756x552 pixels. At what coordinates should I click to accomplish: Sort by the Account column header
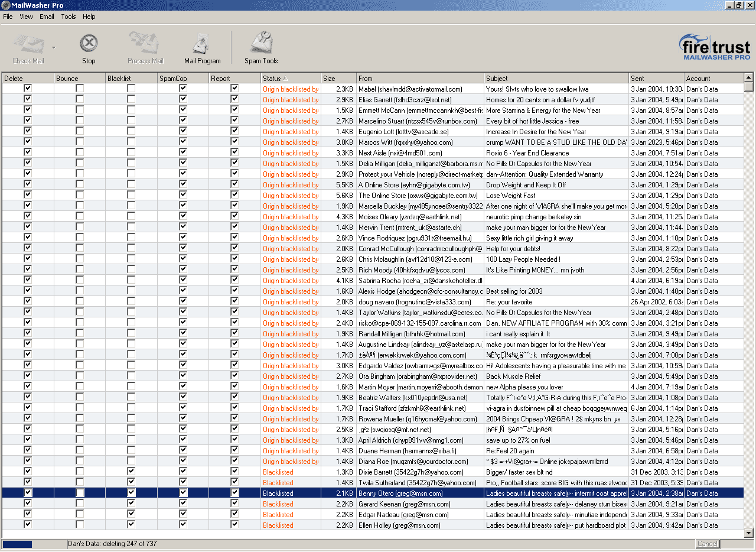713,78
